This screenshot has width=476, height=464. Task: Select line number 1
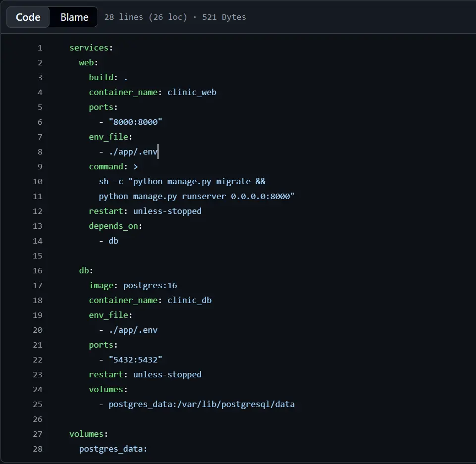point(40,48)
